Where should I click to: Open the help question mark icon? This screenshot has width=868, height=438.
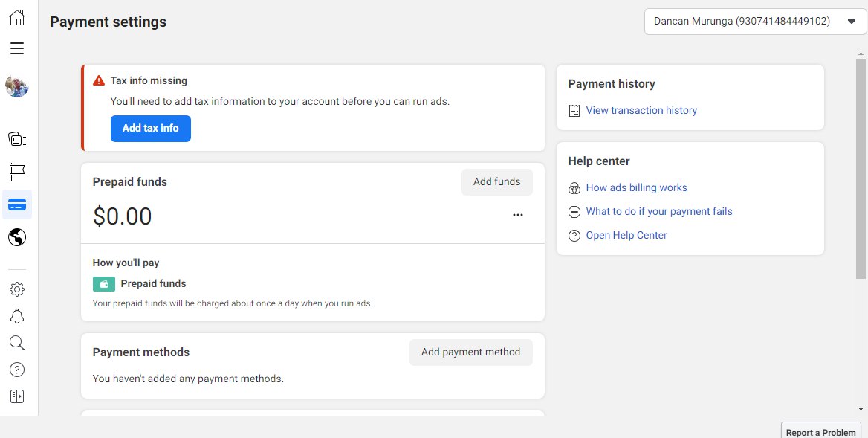pyautogui.click(x=17, y=370)
